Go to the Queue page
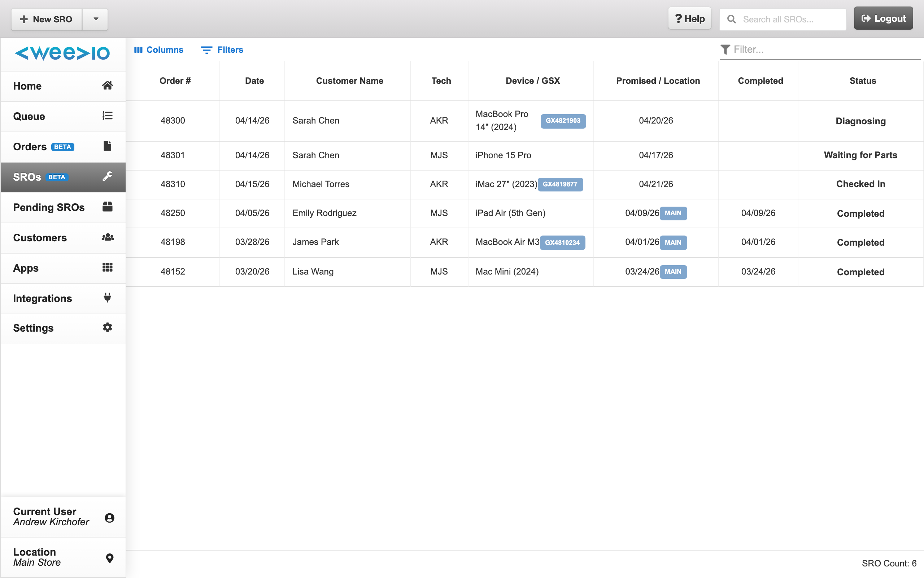924x578 pixels. [63, 116]
